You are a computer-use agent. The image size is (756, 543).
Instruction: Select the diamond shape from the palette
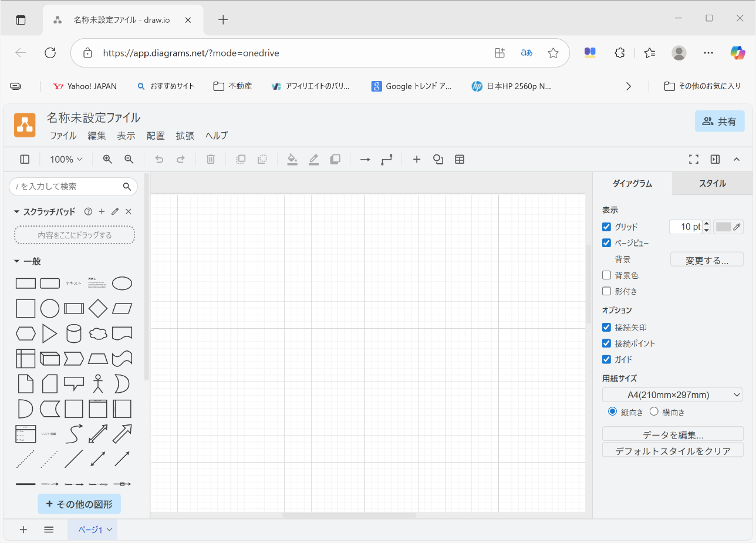point(98,308)
